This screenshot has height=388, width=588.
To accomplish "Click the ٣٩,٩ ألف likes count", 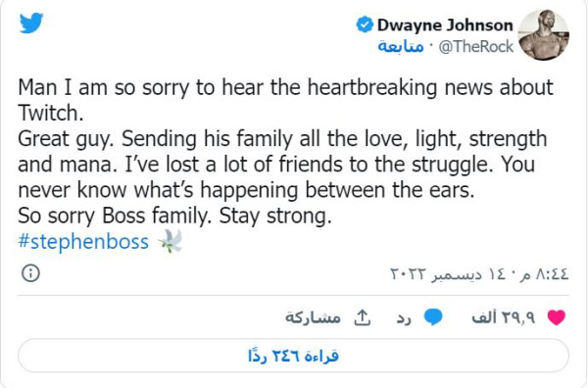I will click(504, 317).
